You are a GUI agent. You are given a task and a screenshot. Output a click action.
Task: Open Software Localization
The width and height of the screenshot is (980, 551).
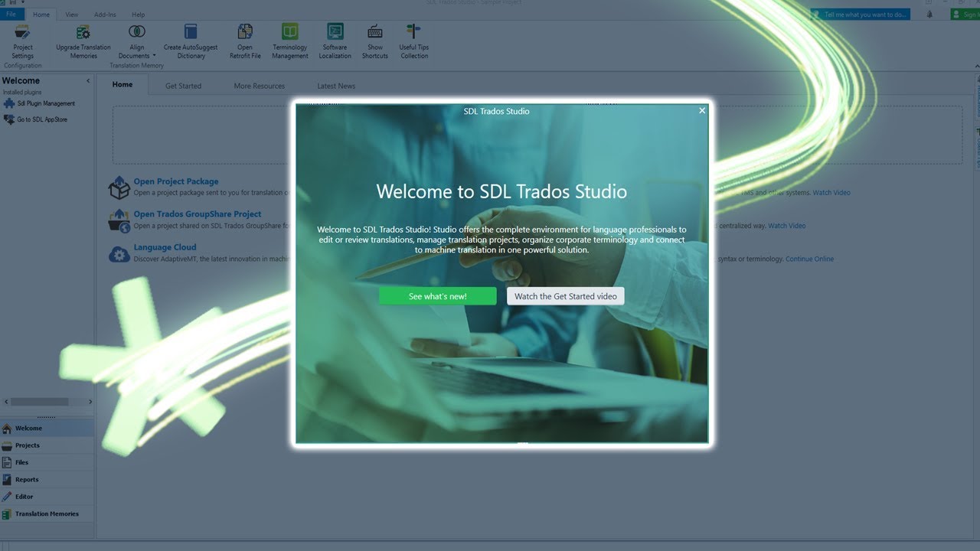click(x=335, y=42)
